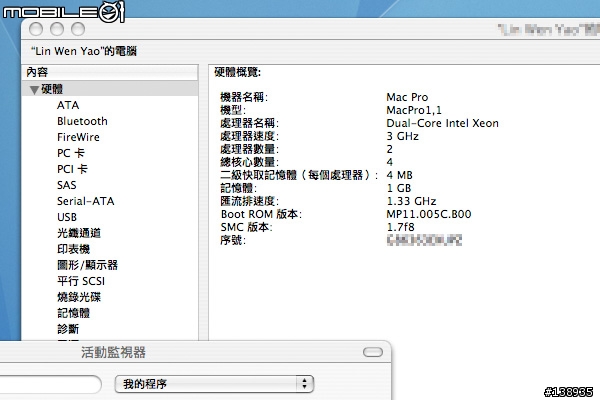Select 平行 SCSI entry

pos(81,281)
